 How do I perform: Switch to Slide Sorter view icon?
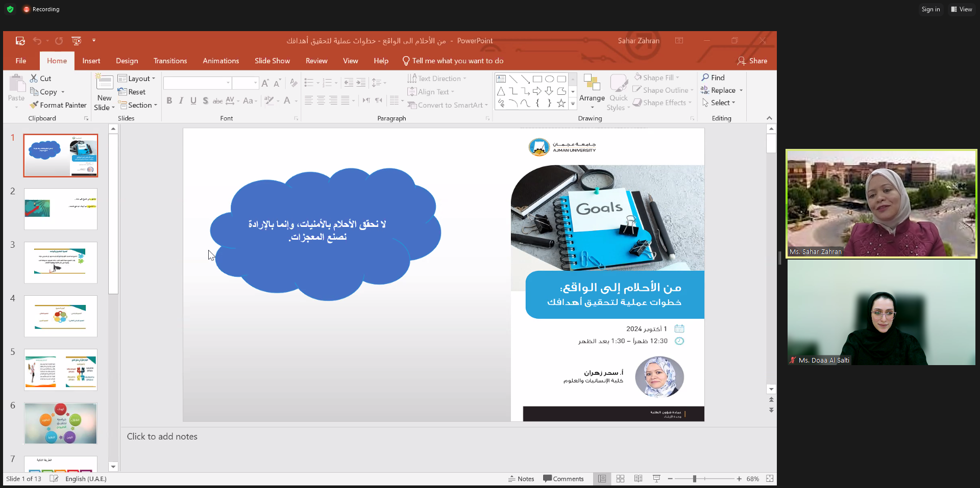(x=620, y=479)
